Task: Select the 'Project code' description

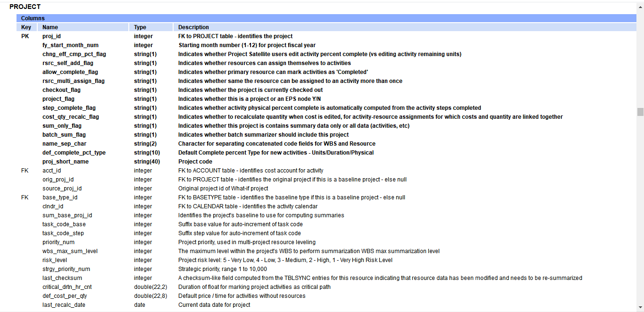Action: pos(195,162)
